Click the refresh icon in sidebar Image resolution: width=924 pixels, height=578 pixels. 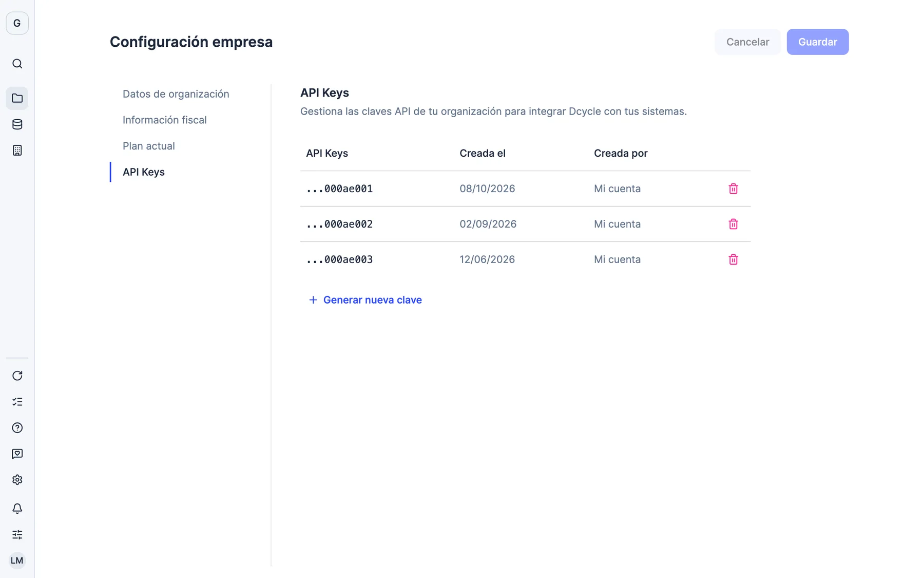pos(17,376)
